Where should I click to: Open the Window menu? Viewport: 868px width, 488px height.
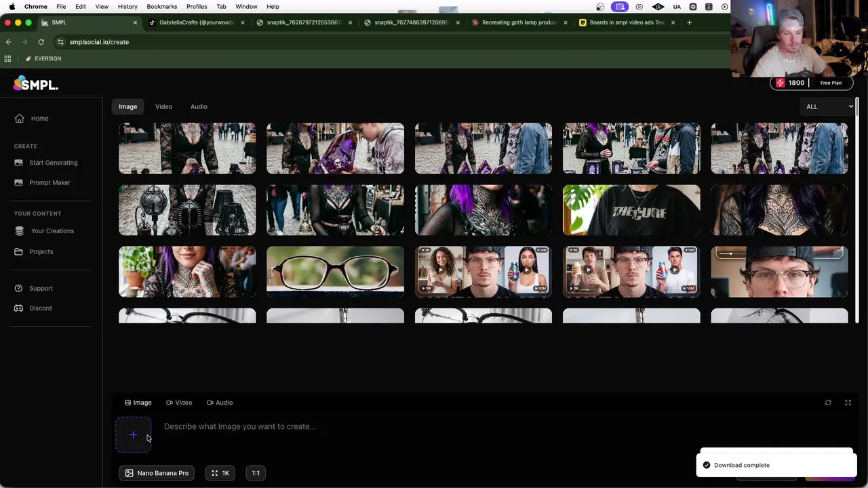pyautogui.click(x=246, y=7)
